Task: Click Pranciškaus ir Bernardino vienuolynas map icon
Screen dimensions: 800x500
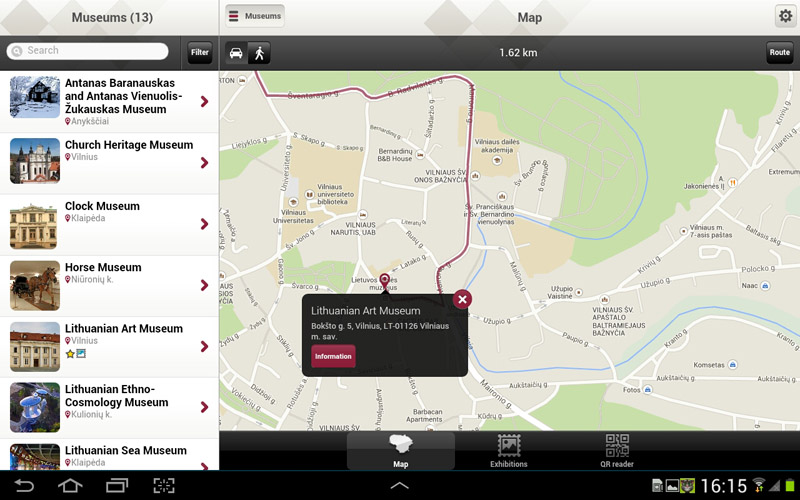Action: click(x=502, y=196)
